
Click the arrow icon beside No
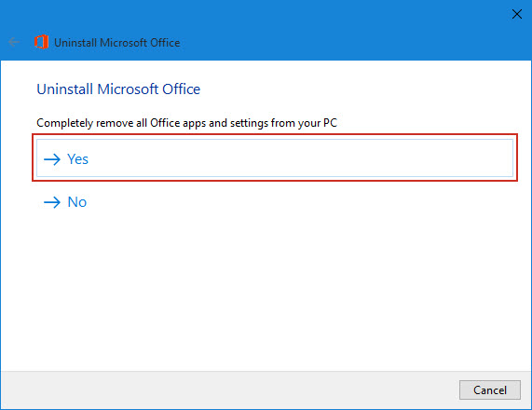click(52, 202)
